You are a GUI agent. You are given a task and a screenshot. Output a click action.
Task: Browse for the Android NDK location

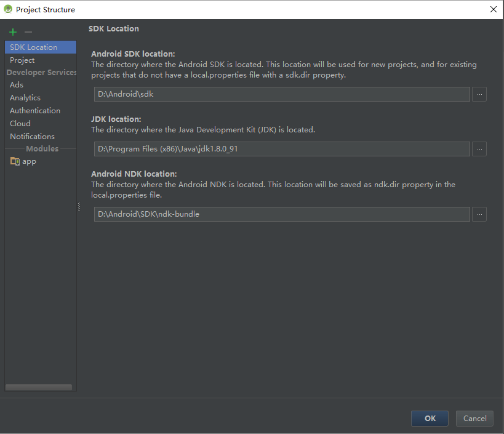tap(479, 214)
